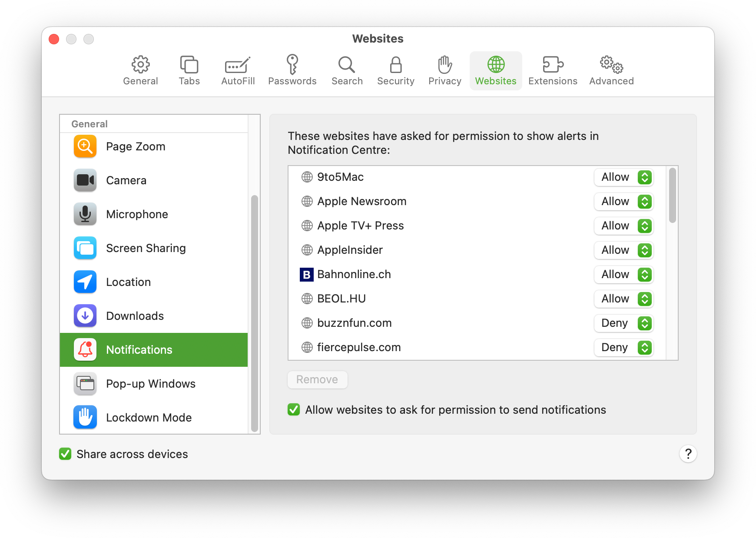Select the fiercepulse.com website name
This screenshot has height=538, width=756.
coord(359,347)
